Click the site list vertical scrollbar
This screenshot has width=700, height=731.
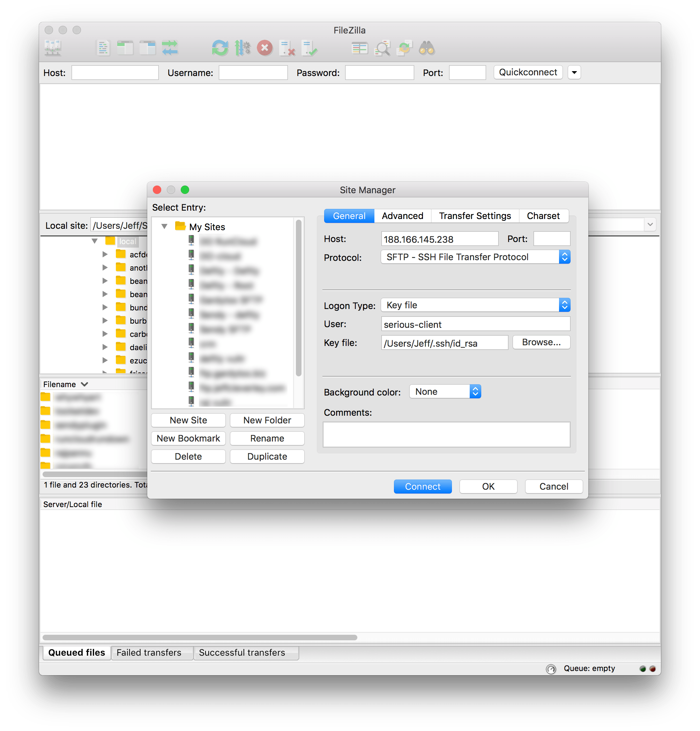(298, 299)
